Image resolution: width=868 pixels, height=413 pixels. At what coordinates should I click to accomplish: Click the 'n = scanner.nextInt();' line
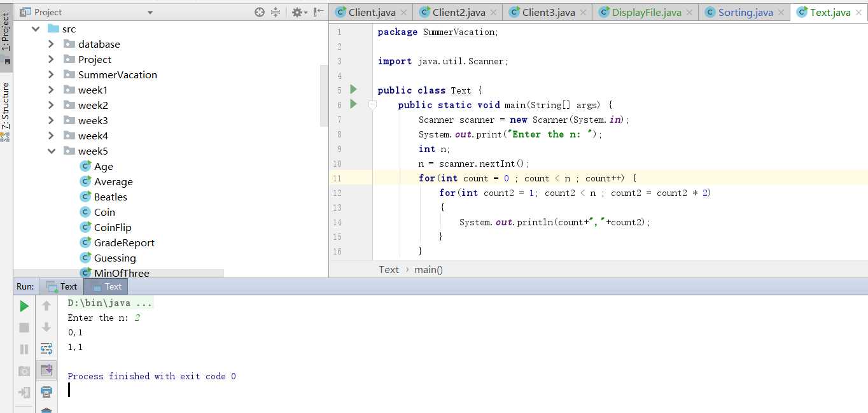pyautogui.click(x=474, y=164)
